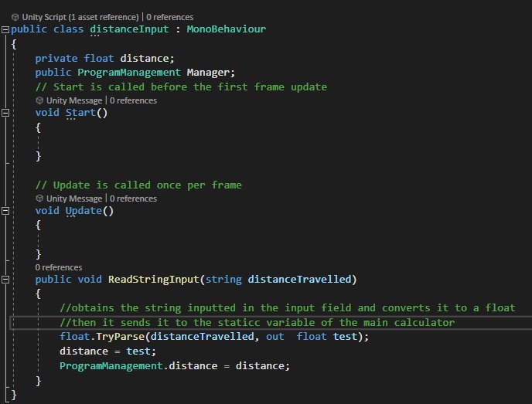532x404 pixels.
Task: Click 'private float distance;' declaration
Action: 105,58
